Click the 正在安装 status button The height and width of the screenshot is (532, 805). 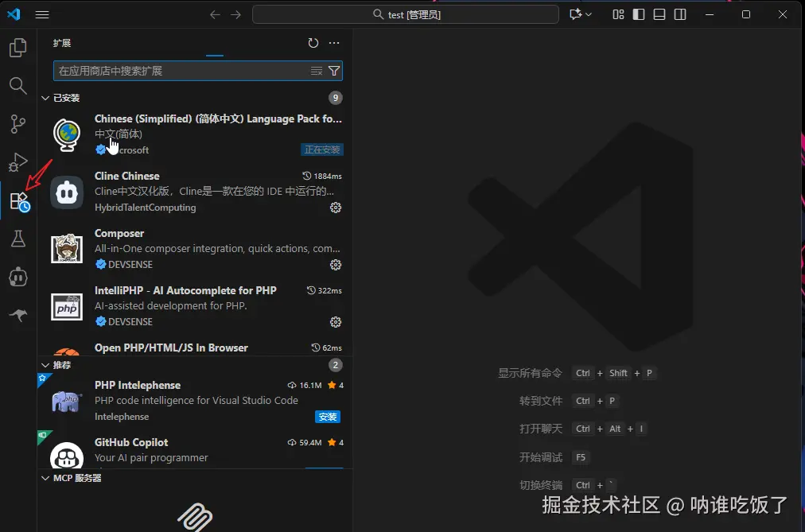pos(322,150)
